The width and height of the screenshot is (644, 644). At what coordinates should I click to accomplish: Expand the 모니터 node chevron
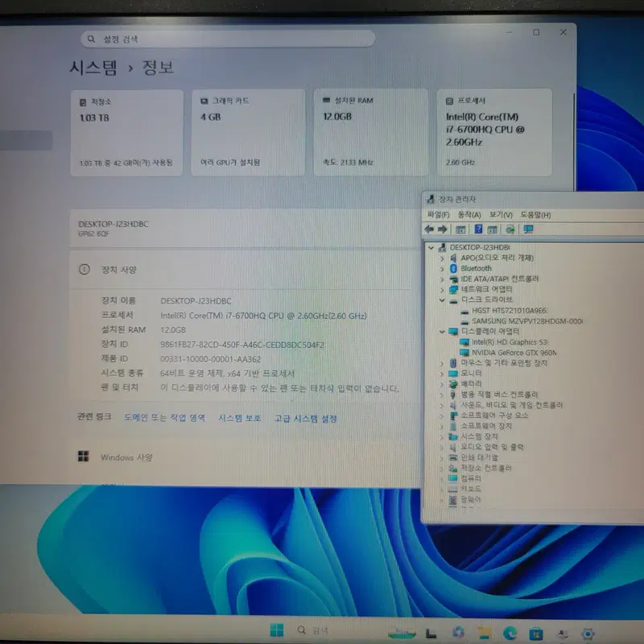click(x=442, y=374)
